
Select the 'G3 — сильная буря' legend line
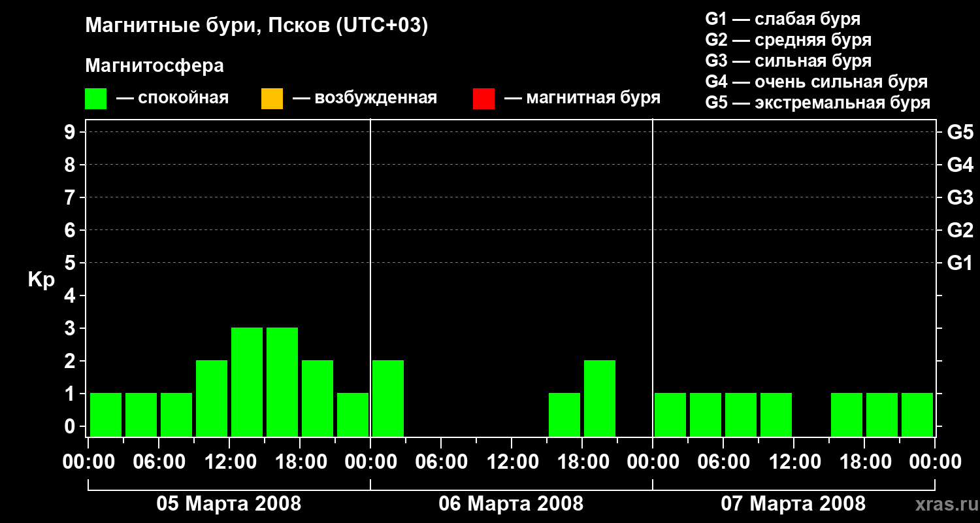[789, 61]
